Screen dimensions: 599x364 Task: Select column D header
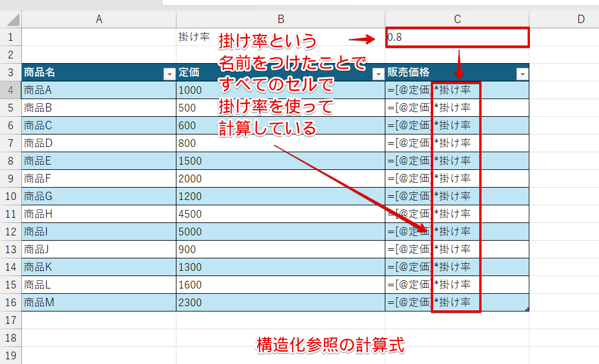pos(564,19)
